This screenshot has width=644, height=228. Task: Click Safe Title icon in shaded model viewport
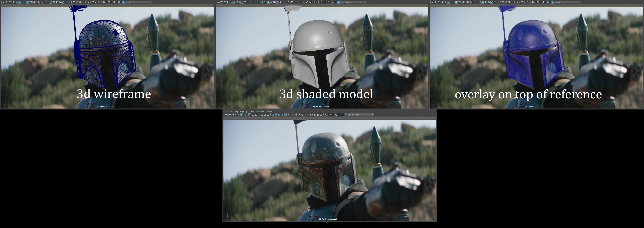point(260,2)
